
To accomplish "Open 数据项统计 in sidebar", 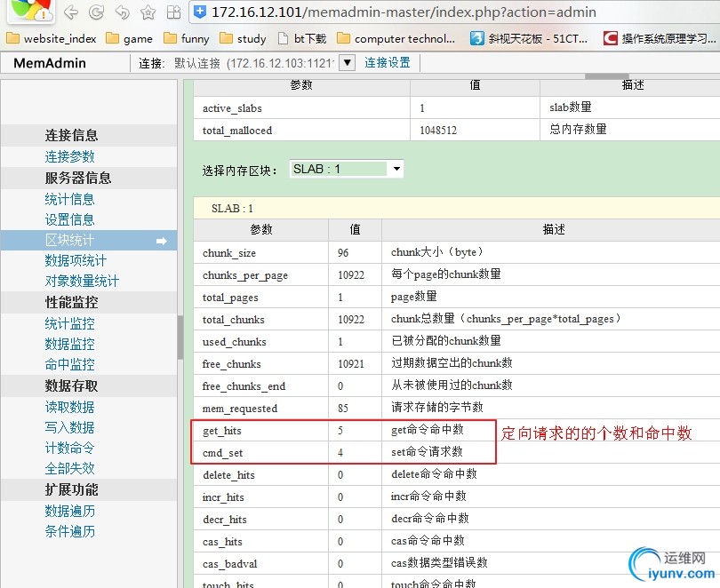I will point(76,261).
